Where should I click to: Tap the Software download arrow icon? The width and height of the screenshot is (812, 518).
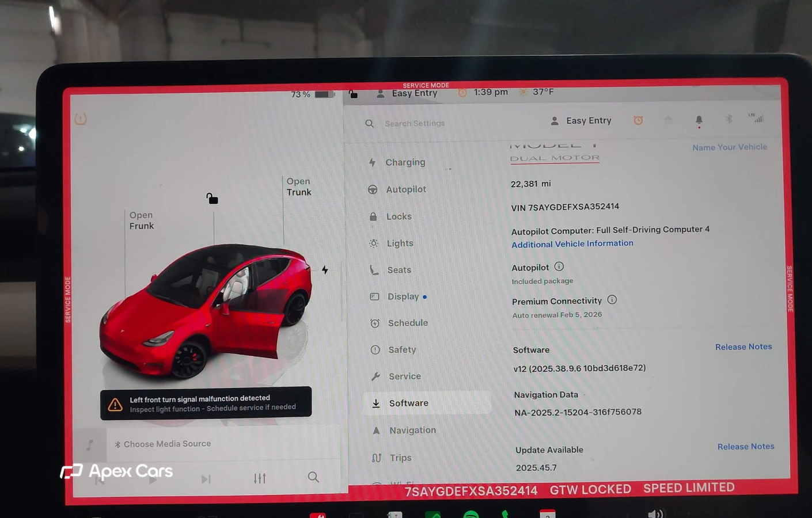[x=375, y=403]
